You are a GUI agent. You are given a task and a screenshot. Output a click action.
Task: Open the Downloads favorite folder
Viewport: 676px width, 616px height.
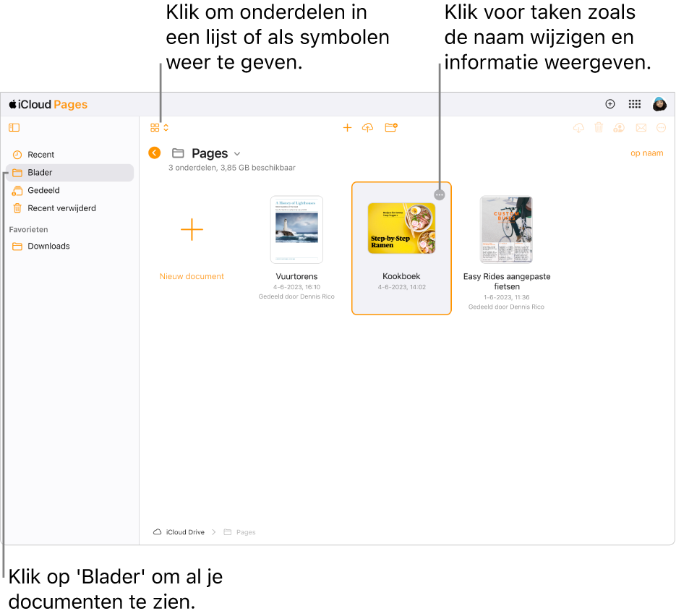click(x=48, y=246)
